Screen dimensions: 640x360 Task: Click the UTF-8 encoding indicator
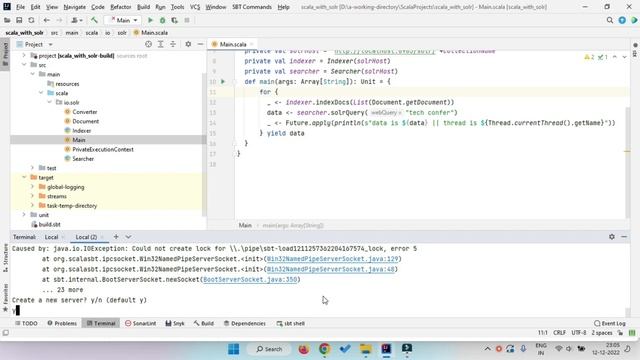click(578, 333)
